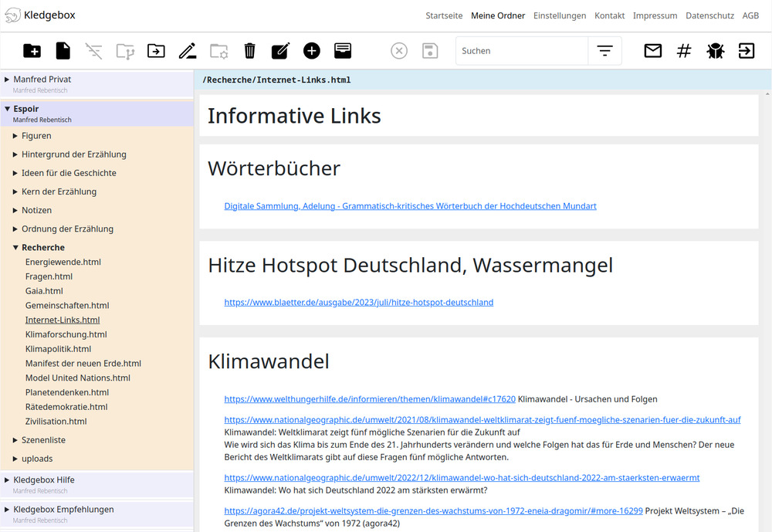Click the black circle plus icon
772x532 pixels.
coord(312,51)
